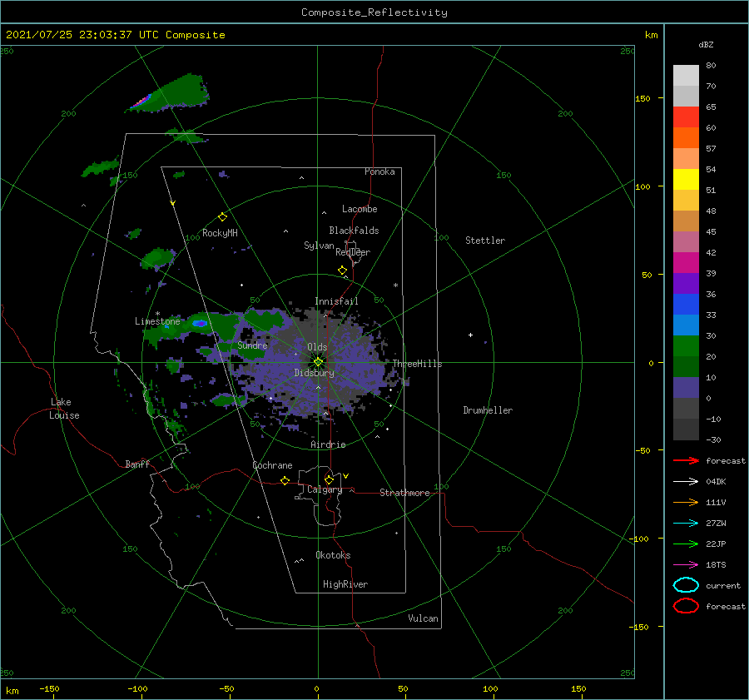Image resolution: width=749 pixels, height=700 pixels.
Task: Click yellow diamond marker beside RockyMH
Action: click(x=222, y=217)
